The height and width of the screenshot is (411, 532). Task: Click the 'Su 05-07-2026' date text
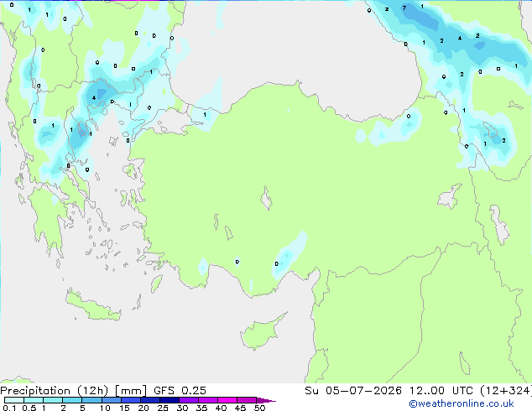tap(353, 391)
